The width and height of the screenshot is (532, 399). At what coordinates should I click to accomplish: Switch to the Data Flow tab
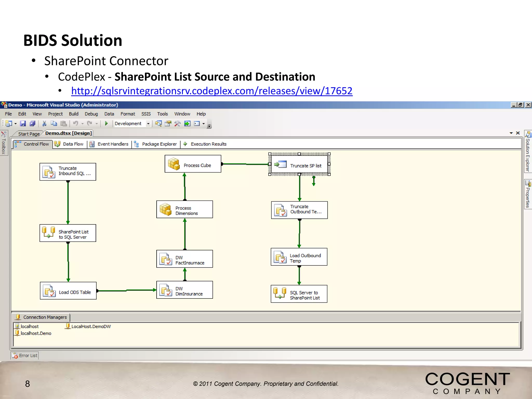[69, 144]
